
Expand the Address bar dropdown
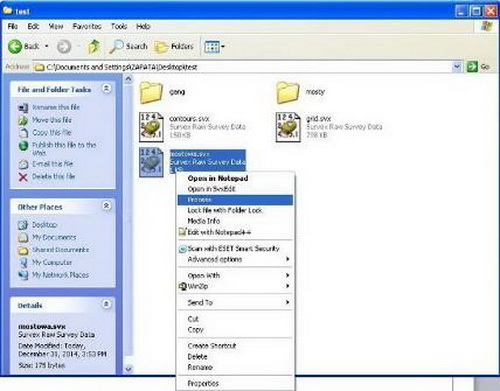click(x=457, y=67)
